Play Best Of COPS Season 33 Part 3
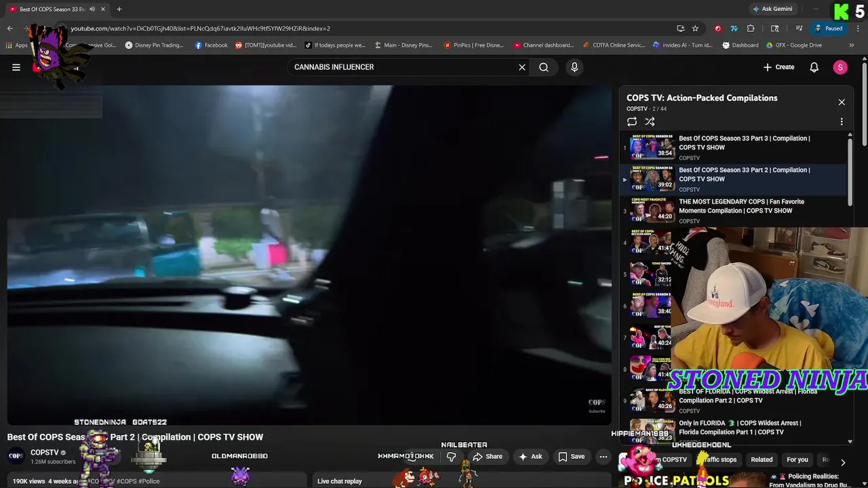 point(744,143)
